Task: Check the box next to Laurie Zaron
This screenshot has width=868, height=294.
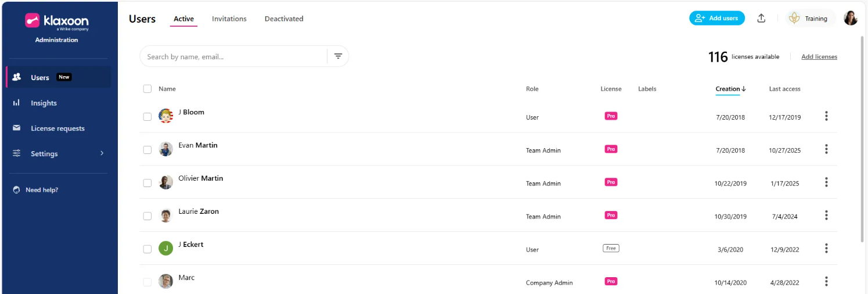Action: point(147,216)
